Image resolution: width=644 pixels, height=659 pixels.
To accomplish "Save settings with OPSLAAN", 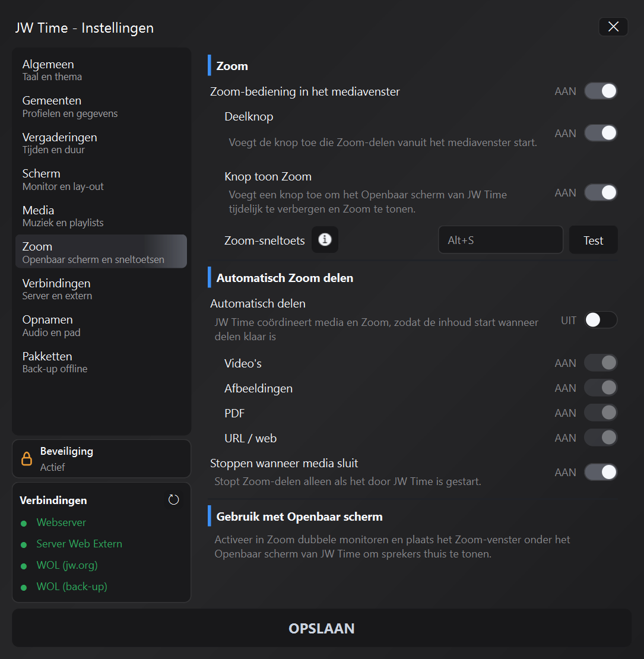I will click(x=322, y=628).
